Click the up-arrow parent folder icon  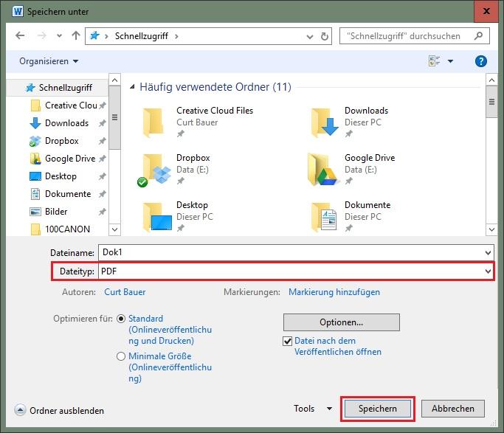click(76, 35)
